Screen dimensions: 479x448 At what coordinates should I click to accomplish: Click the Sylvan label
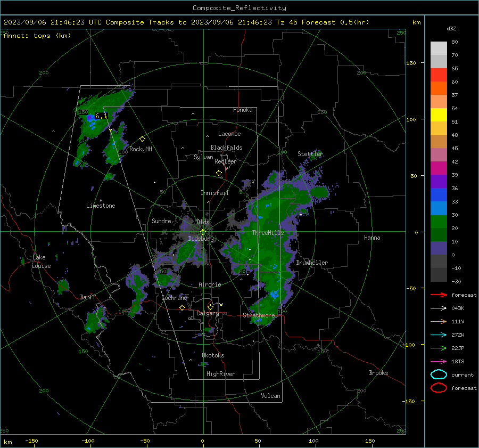[x=203, y=157]
